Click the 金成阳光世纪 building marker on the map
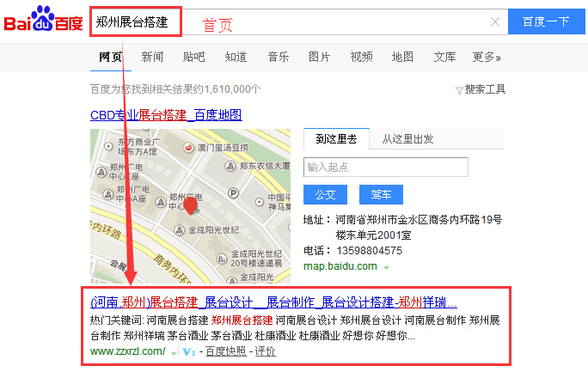 (180, 230)
